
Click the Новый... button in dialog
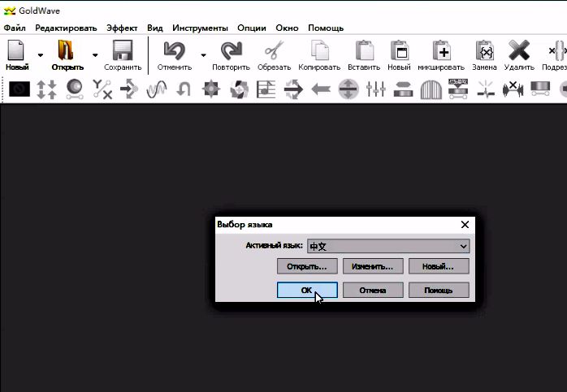tap(439, 266)
